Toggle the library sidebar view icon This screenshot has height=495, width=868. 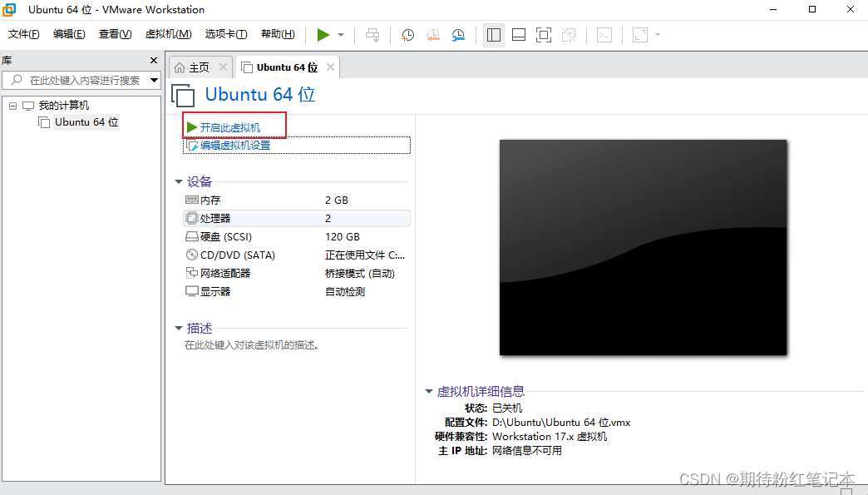494,35
